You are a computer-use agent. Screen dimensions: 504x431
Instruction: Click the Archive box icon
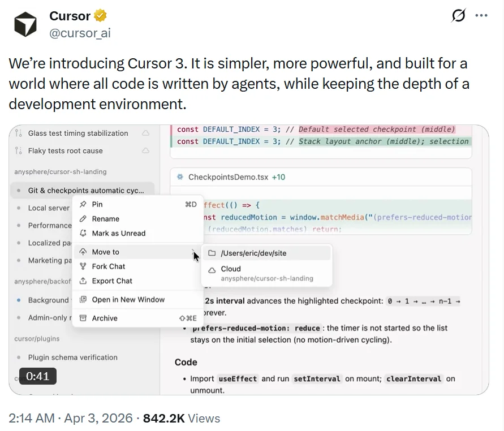[83, 318]
